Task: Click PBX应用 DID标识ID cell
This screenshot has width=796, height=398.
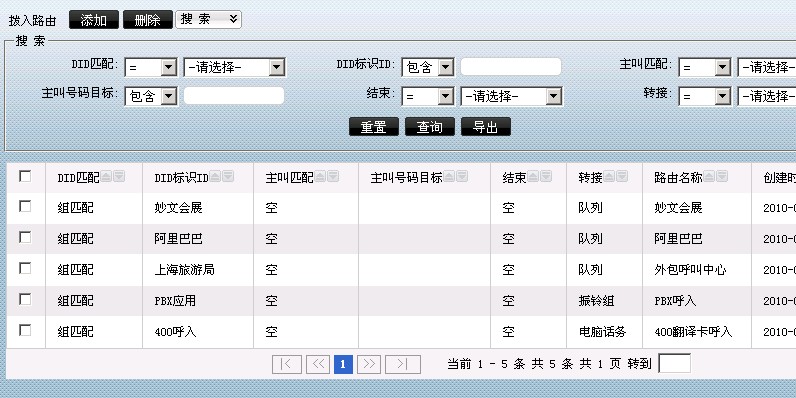Action: (175, 301)
